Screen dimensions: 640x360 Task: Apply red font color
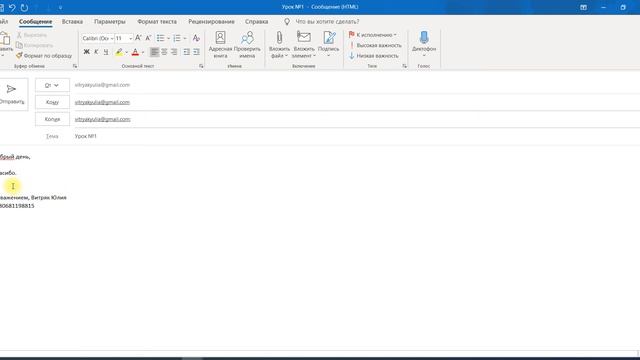pos(135,52)
